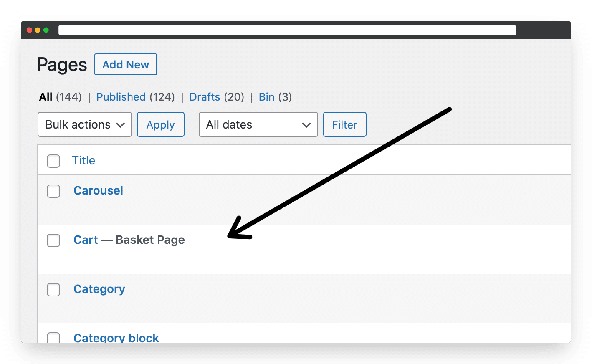Click the yellow minimize window dot
The width and height of the screenshot is (592, 364).
tap(38, 30)
